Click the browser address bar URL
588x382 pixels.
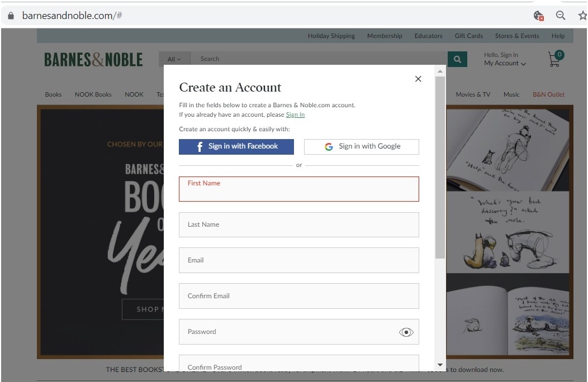point(72,16)
